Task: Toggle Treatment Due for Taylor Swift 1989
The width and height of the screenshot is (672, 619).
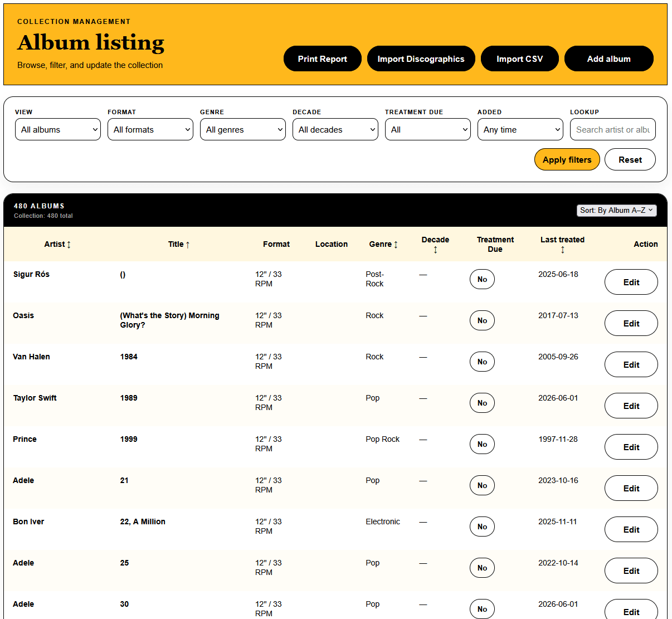Action: click(482, 403)
